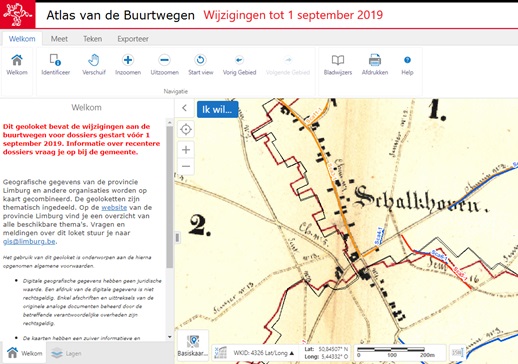Viewport: 518px width, 364px height.
Task: Click the 'Schalkhoven' label on the map
Action: tap(421, 200)
